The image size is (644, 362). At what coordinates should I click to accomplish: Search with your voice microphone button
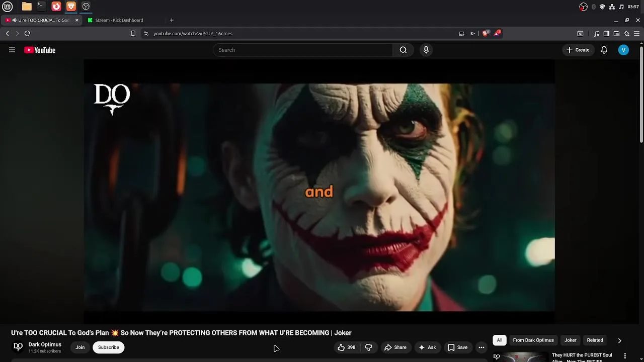point(426,50)
